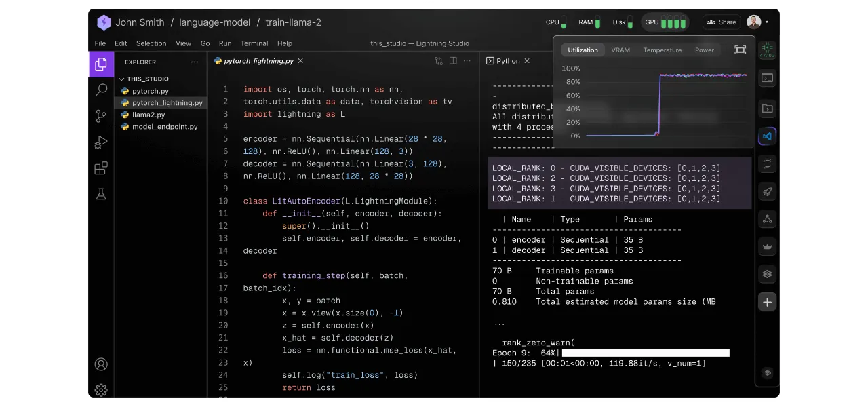This screenshot has height=407, width=868.
Task: Click the graduation cap icon at sidebar bottom
Action: [767, 373]
